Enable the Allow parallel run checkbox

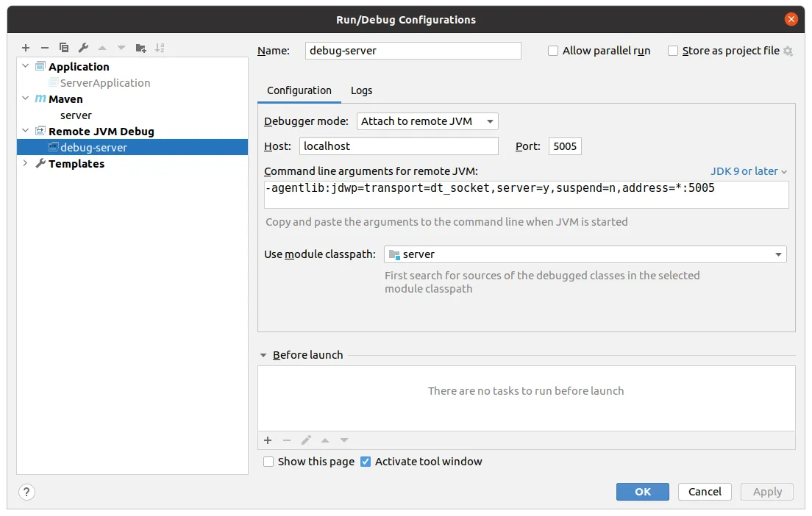click(553, 51)
